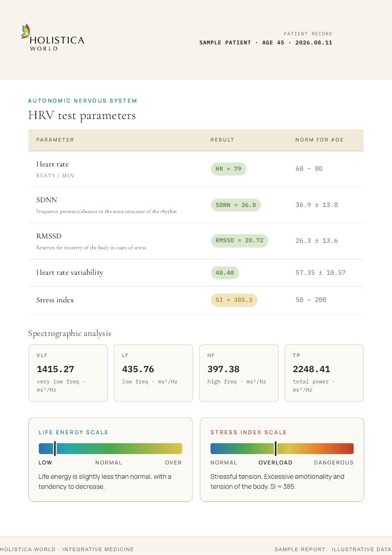The width and height of the screenshot is (392, 555).
Task: Click the BEATS / MIN unit label
Action: tap(55, 176)
